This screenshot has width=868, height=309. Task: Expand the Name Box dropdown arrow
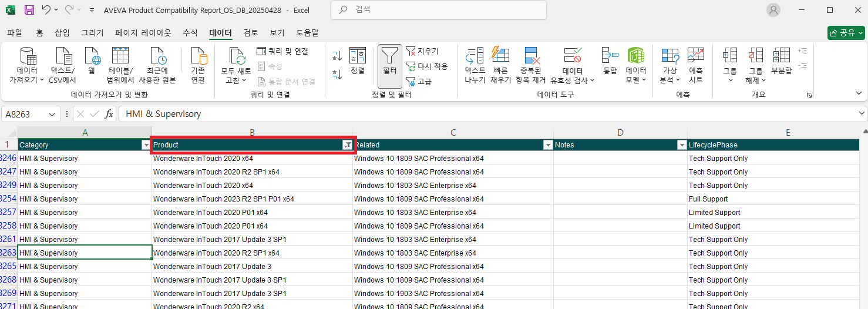52,115
